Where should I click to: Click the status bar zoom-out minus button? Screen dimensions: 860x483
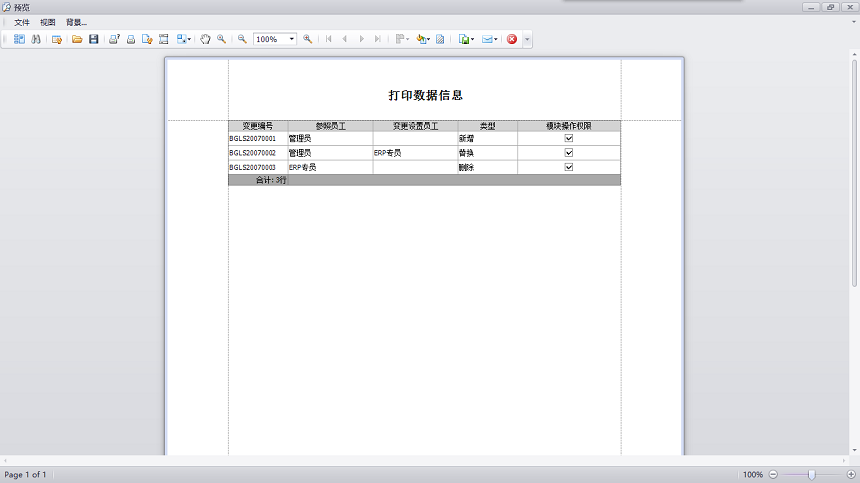click(x=773, y=474)
